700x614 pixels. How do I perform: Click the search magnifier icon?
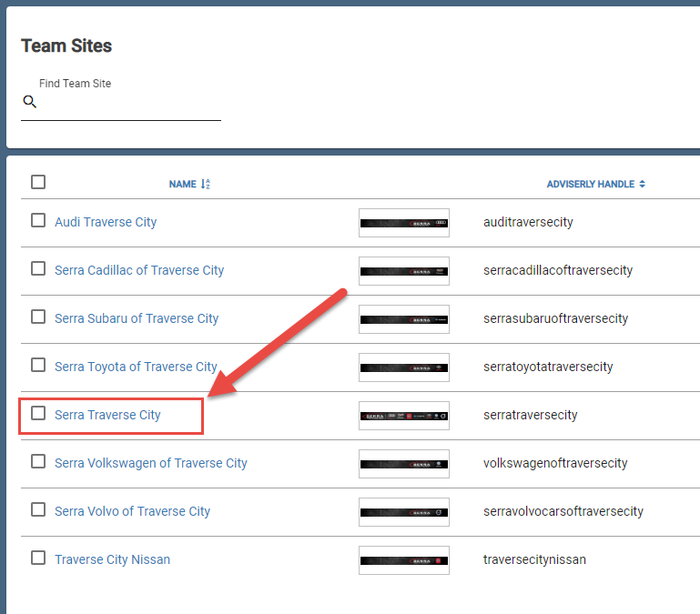coord(30,102)
